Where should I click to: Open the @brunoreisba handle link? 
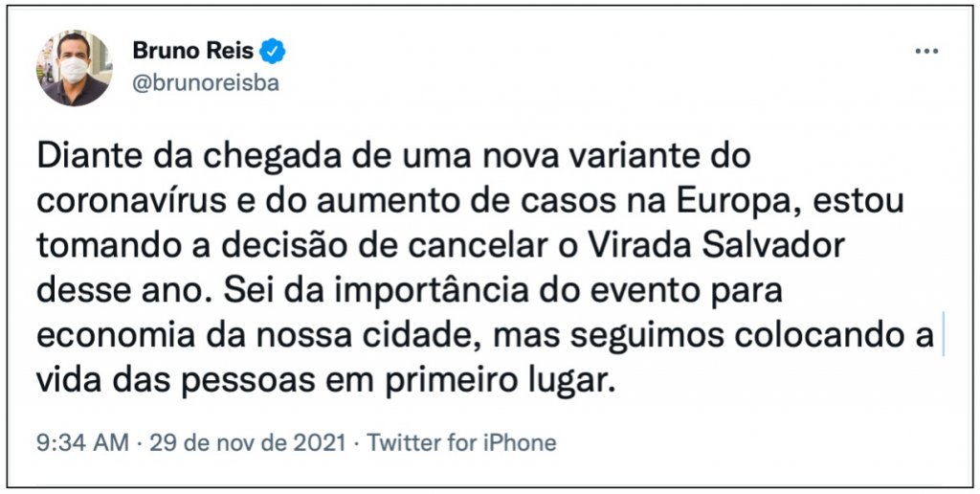click(206, 83)
